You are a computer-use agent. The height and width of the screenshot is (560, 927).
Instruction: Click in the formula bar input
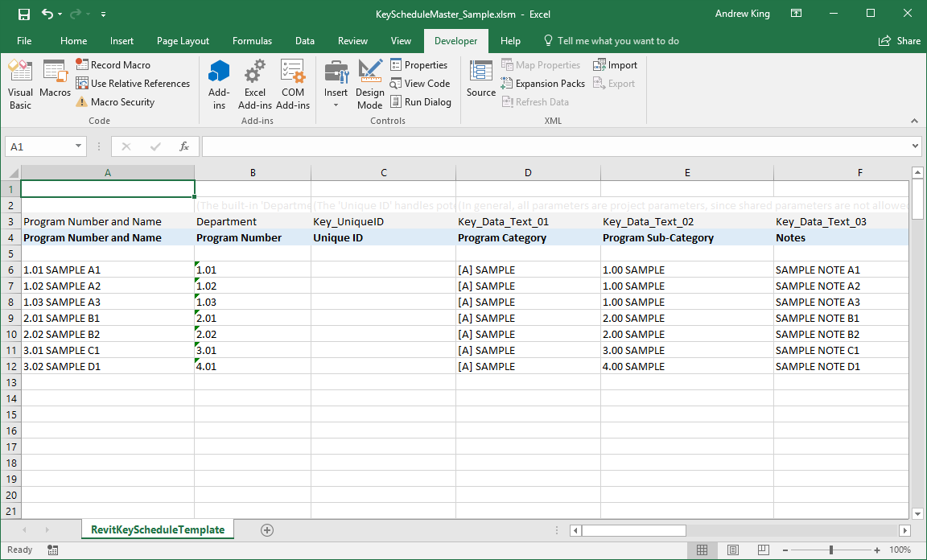pos(556,146)
